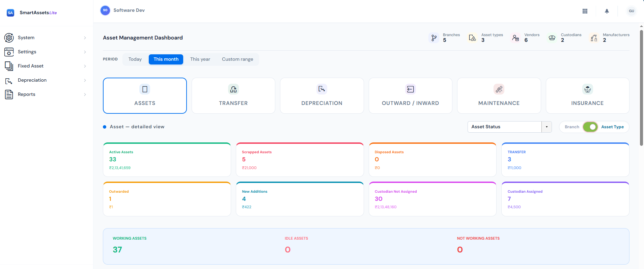This screenshot has height=269, width=644.
Task: Select the Today period tab
Action: [135, 59]
